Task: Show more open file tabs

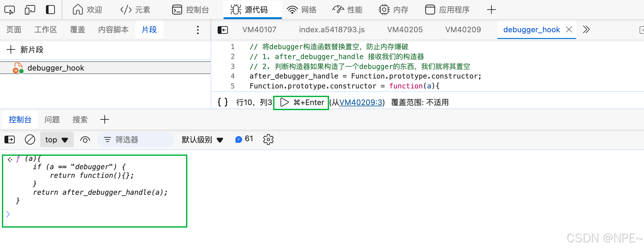Action: pos(586,30)
